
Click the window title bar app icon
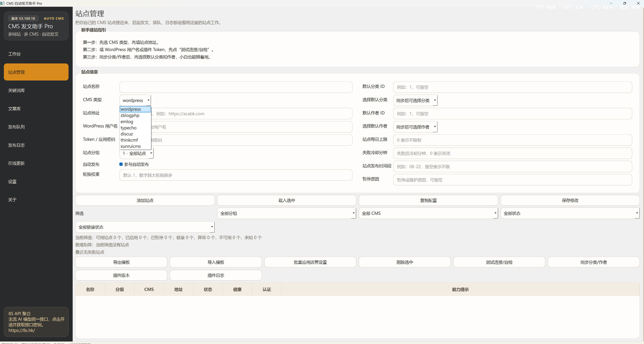[x=3, y=3]
